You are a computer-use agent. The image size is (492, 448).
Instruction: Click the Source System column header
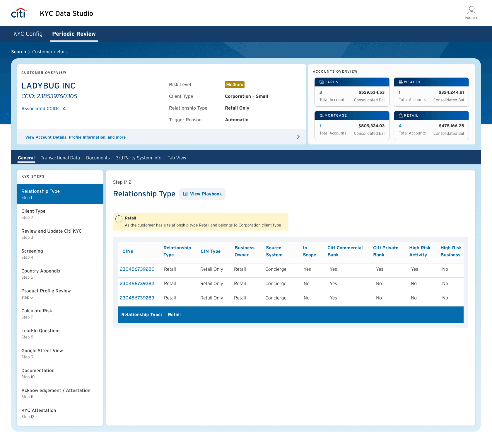[x=274, y=251]
